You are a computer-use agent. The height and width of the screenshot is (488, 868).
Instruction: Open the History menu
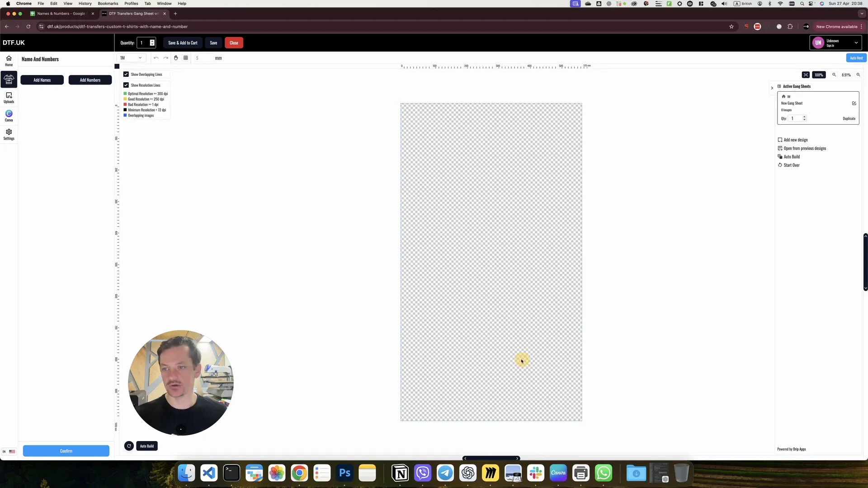[85, 4]
